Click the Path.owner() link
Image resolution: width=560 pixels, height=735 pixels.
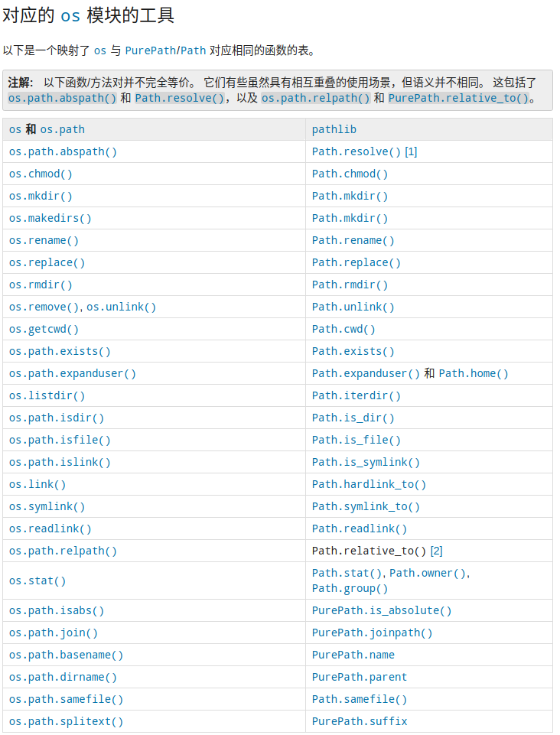point(428,573)
